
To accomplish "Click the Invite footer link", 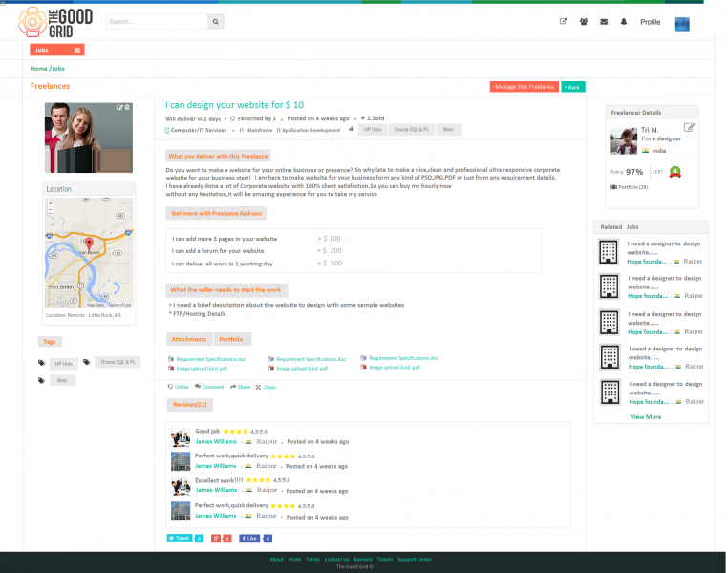I will click(294, 559).
